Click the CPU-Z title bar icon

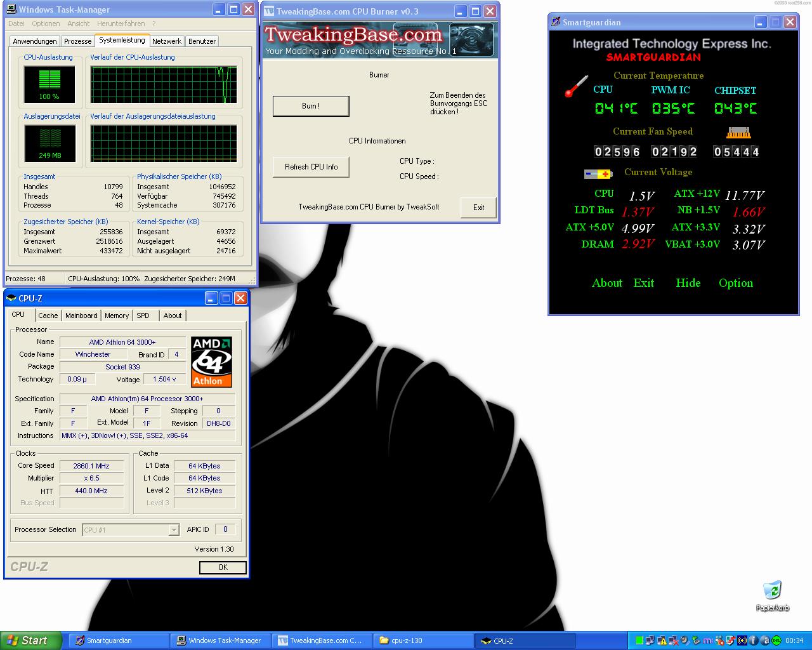[11, 298]
